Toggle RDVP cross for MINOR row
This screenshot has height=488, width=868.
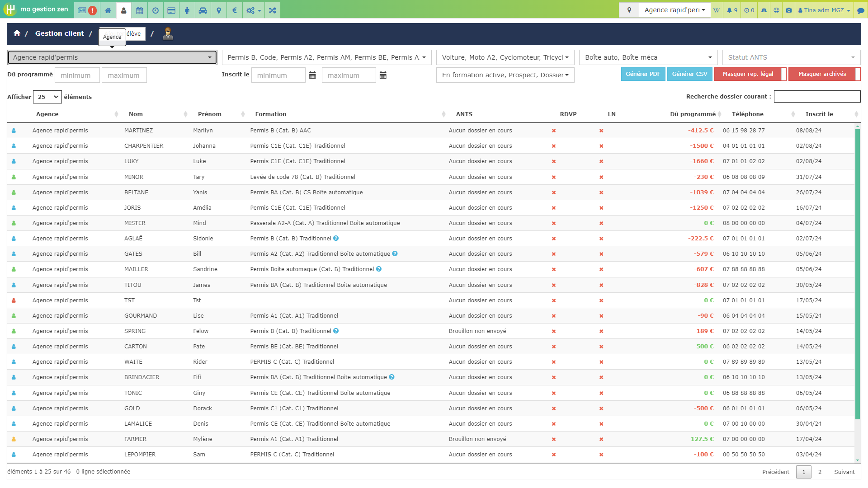554,177
